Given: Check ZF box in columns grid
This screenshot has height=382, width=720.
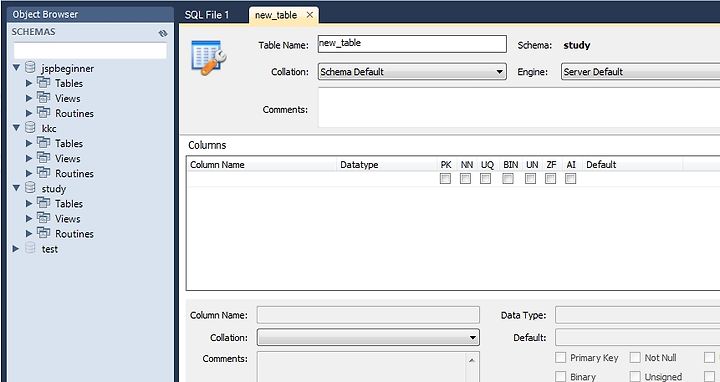Looking at the screenshot, I should click(x=551, y=179).
